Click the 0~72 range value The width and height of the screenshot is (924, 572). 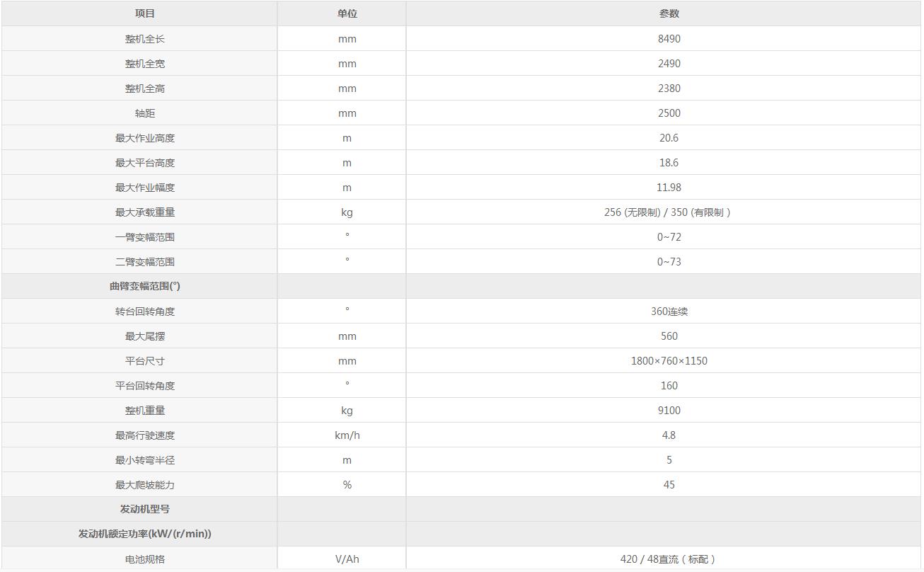coord(669,237)
